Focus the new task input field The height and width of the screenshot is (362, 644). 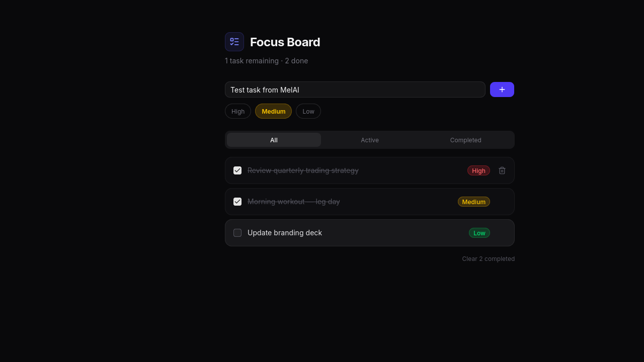[355, 89]
